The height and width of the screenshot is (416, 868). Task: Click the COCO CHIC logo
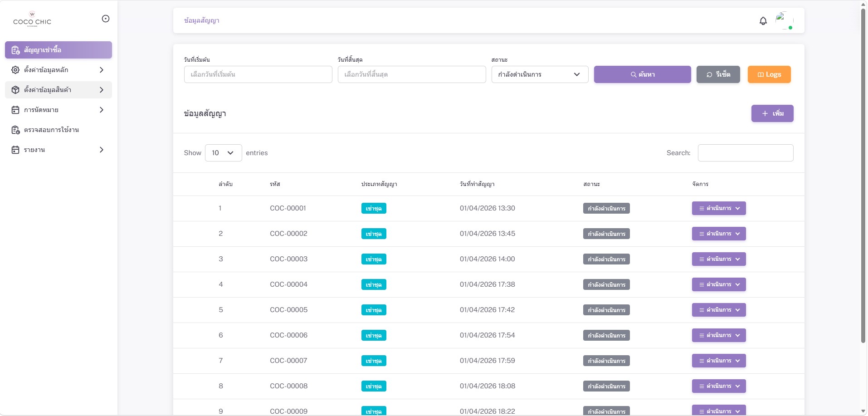32,20
